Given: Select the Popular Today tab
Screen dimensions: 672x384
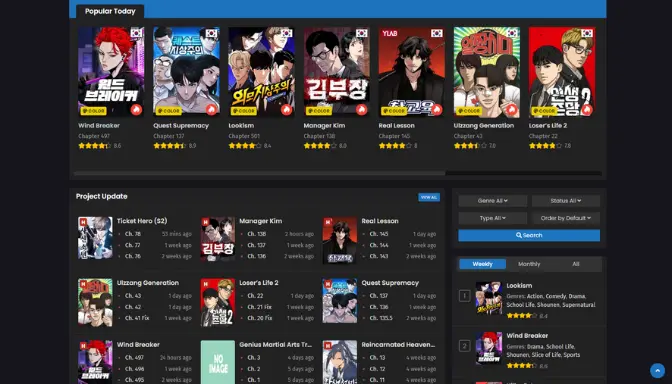Looking at the screenshot, I should coord(110,11).
